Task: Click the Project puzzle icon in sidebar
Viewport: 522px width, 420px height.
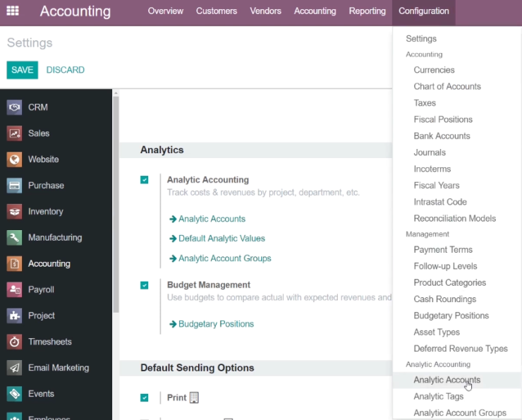Action: [x=14, y=316]
